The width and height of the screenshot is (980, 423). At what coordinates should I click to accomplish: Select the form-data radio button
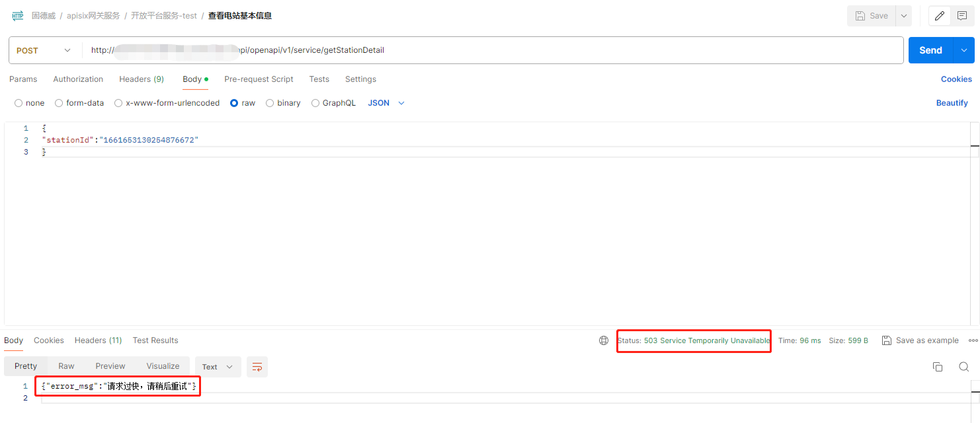point(59,103)
